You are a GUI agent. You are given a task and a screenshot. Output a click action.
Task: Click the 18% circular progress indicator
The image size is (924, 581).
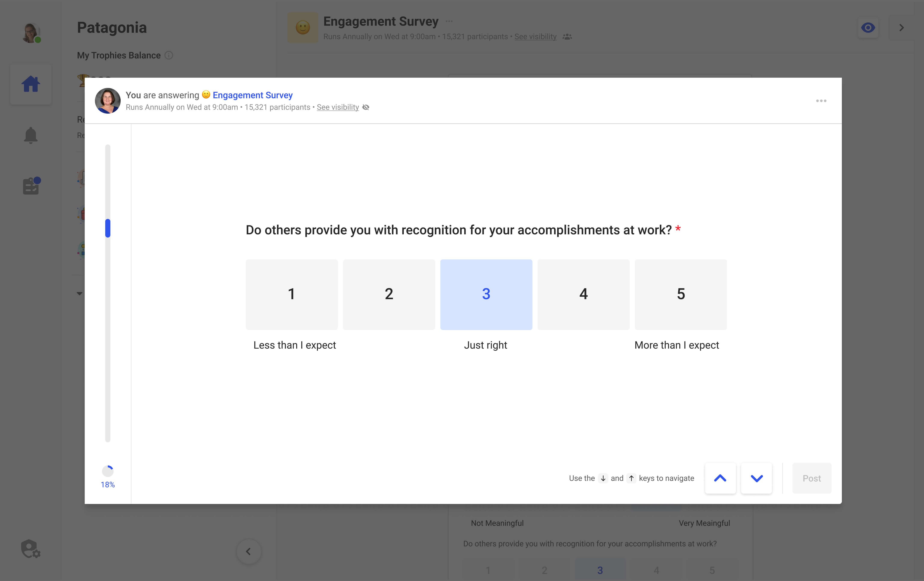[108, 471]
